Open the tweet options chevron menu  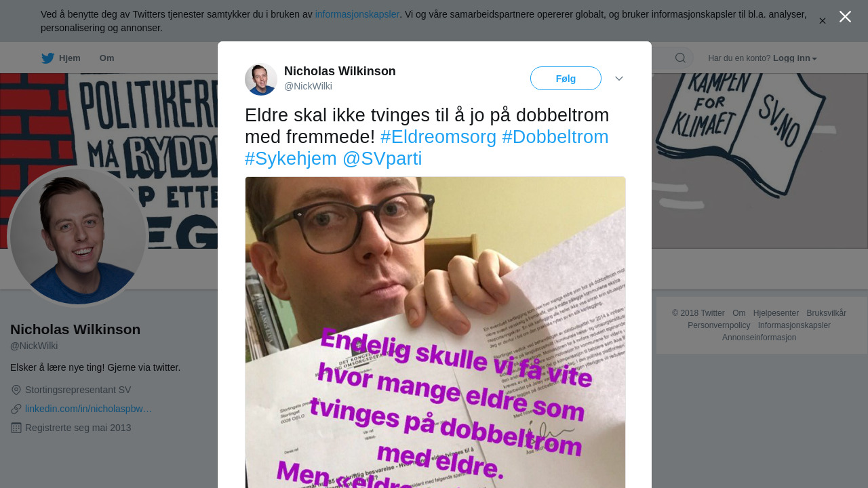[619, 79]
